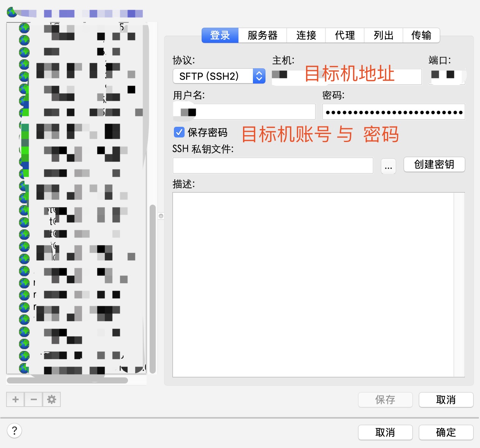The height and width of the screenshot is (448, 480).
Task: Switch to the 连接 tab
Action: (x=306, y=35)
